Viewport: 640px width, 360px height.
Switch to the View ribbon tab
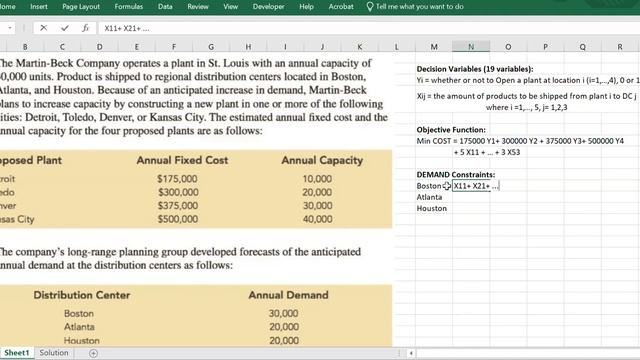coord(231,7)
